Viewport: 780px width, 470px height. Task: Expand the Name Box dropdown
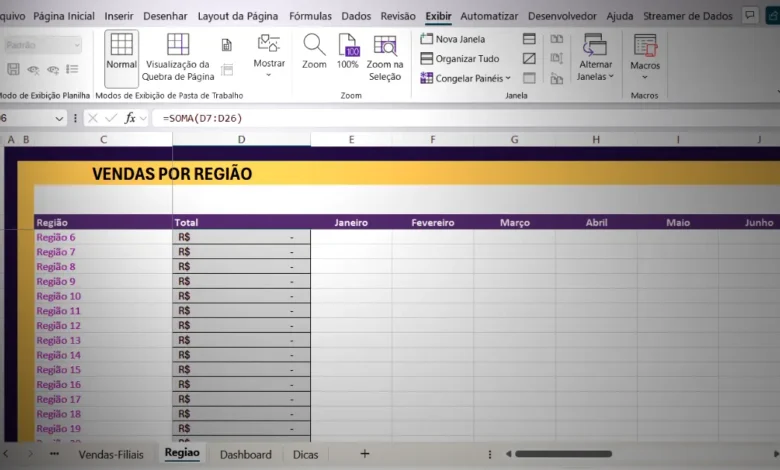[x=59, y=118]
